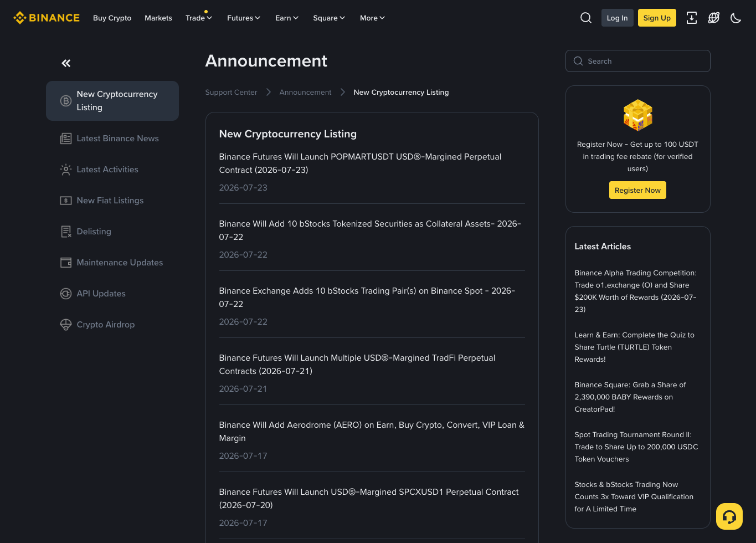The width and height of the screenshot is (756, 543).
Task: Expand the Futures dropdown menu
Action: (244, 18)
